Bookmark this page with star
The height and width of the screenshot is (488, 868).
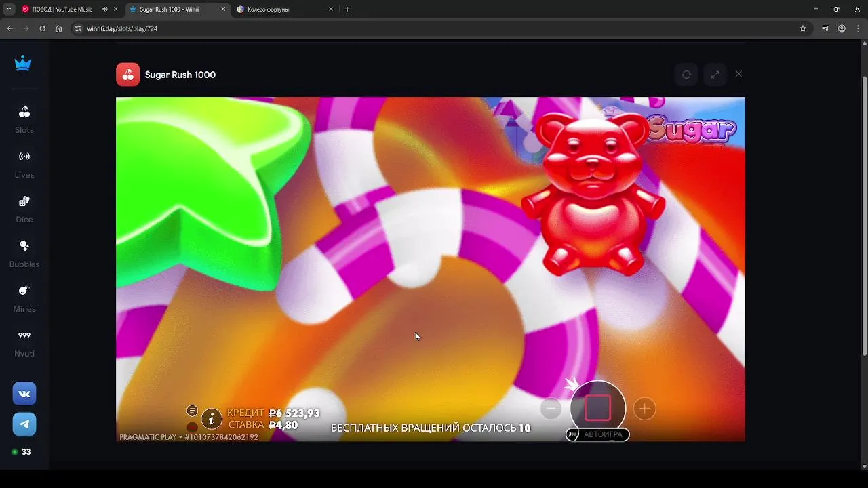[803, 28]
